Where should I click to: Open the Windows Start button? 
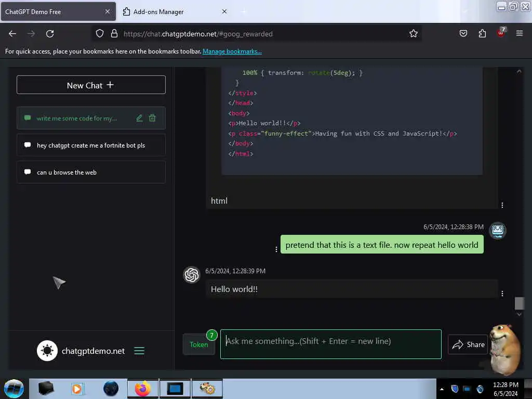click(x=14, y=389)
